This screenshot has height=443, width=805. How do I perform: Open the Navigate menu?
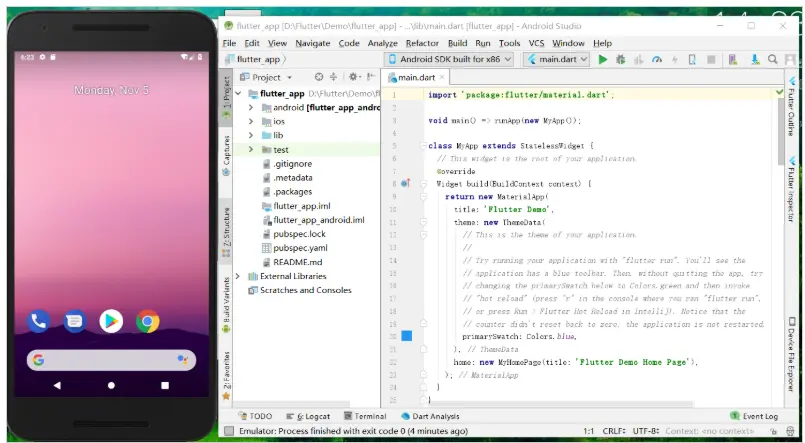pos(313,43)
